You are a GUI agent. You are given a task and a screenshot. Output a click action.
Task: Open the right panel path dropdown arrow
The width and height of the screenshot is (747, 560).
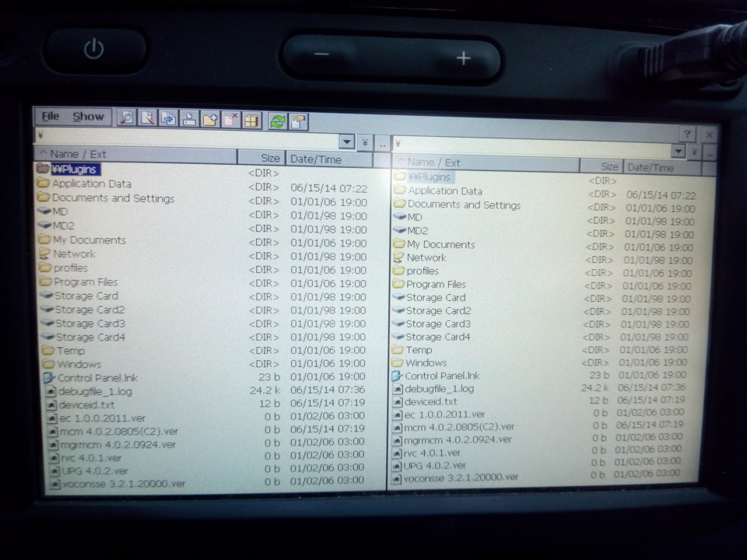click(x=678, y=152)
